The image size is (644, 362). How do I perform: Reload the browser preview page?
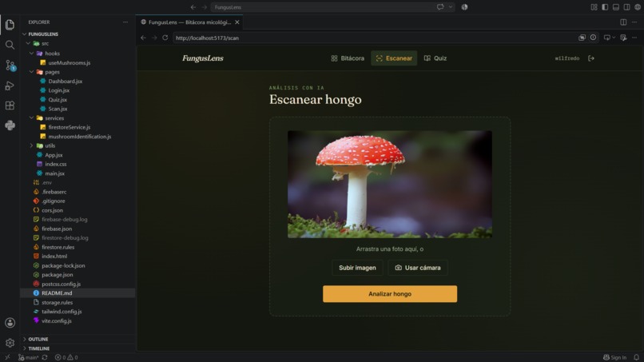165,38
